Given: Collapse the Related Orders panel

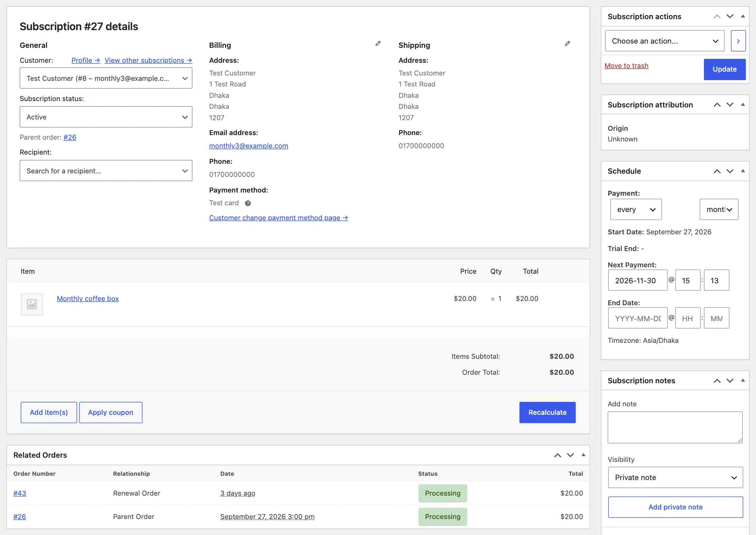Looking at the screenshot, I should (x=583, y=455).
